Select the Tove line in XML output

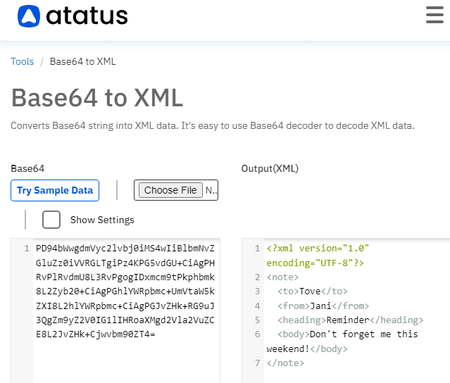pyautogui.click(x=312, y=291)
